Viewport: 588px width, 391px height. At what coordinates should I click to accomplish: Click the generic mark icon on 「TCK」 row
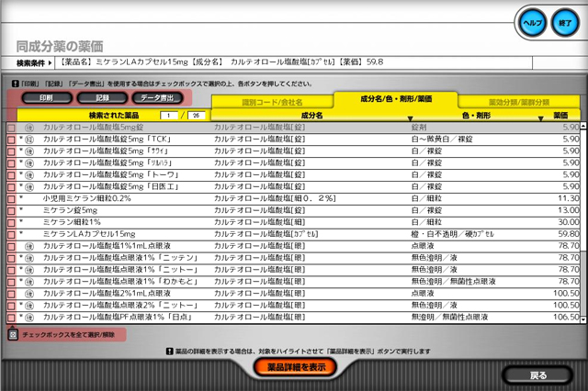29,140
